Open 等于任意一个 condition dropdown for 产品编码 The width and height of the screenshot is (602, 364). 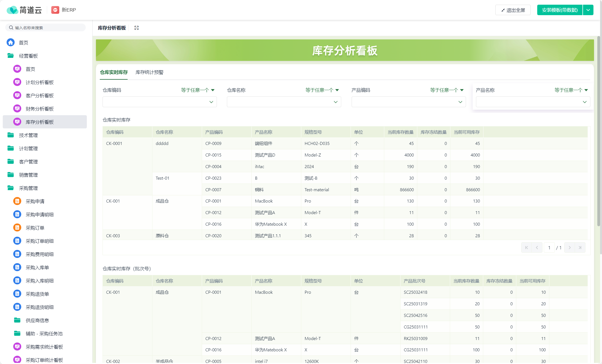[447, 90]
